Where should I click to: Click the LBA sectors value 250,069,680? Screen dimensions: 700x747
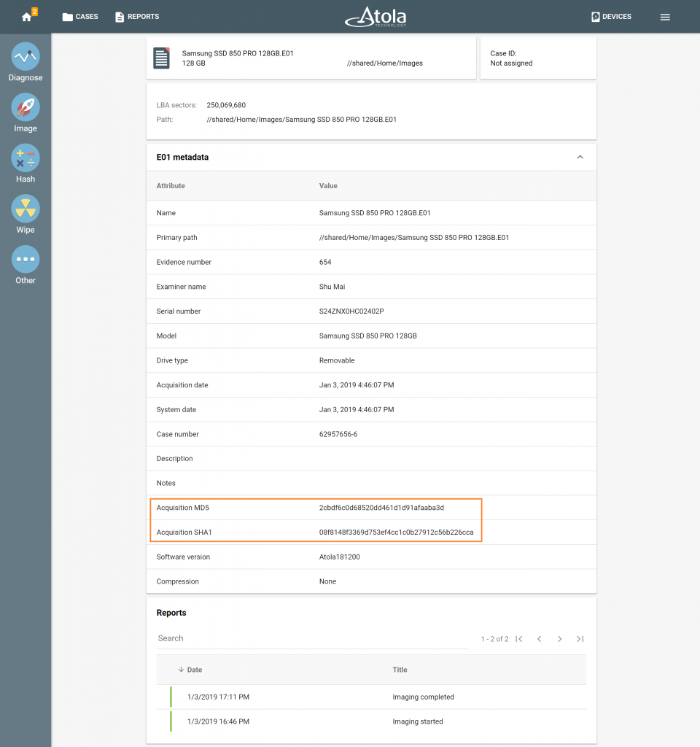click(226, 105)
